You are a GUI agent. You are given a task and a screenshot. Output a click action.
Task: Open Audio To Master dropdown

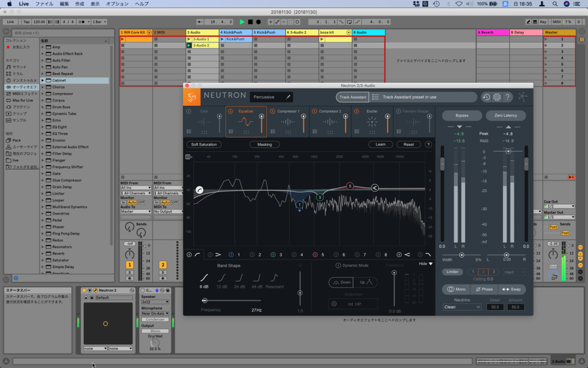point(136,212)
